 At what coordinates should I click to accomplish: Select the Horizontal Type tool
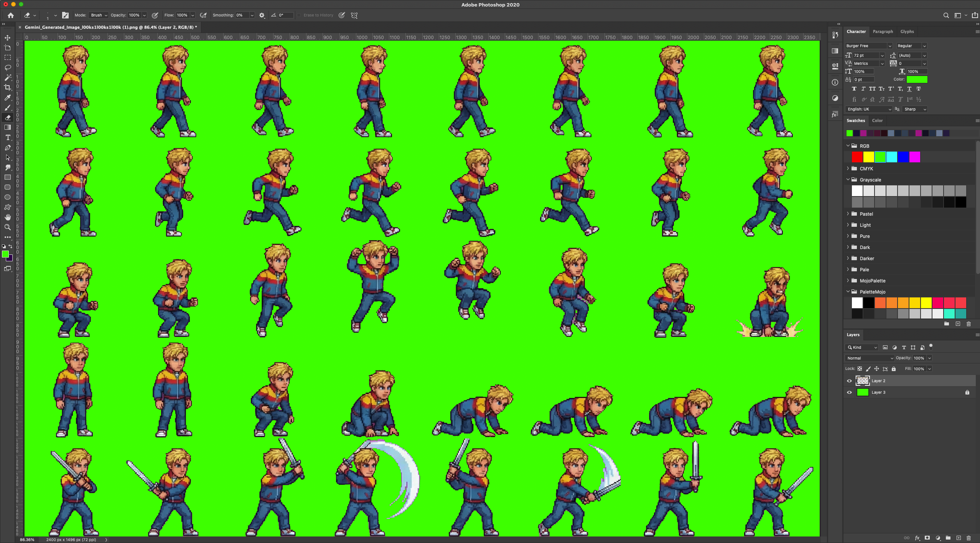[8, 137]
